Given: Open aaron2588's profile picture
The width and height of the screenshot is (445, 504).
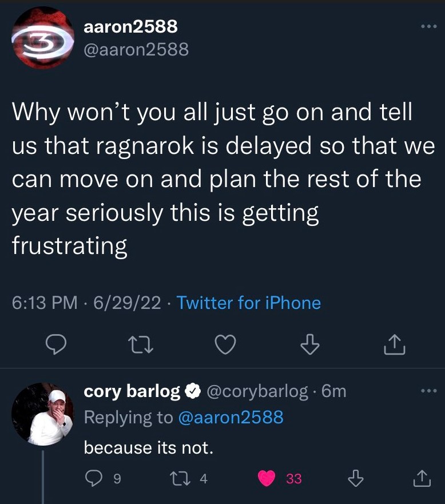Looking at the screenshot, I should (x=43, y=38).
